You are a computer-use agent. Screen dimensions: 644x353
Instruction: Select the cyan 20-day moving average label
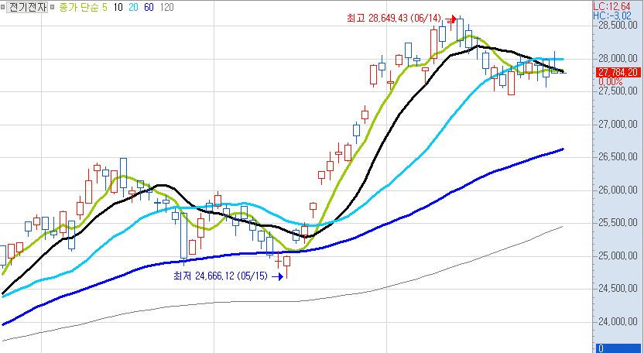pos(133,7)
